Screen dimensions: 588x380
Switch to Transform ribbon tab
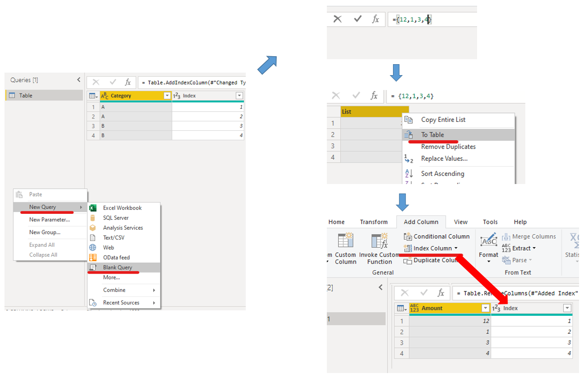click(x=374, y=222)
